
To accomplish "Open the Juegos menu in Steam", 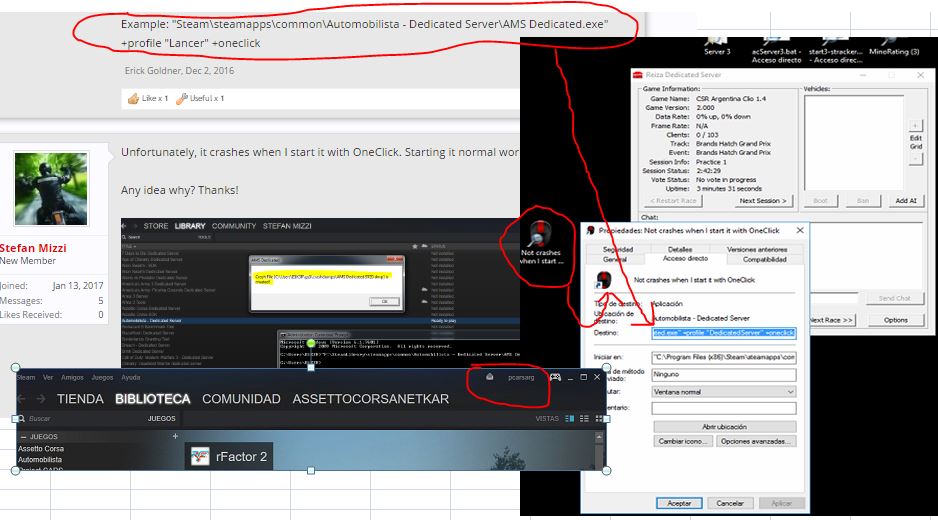I will pyautogui.click(x=102, y=377).
